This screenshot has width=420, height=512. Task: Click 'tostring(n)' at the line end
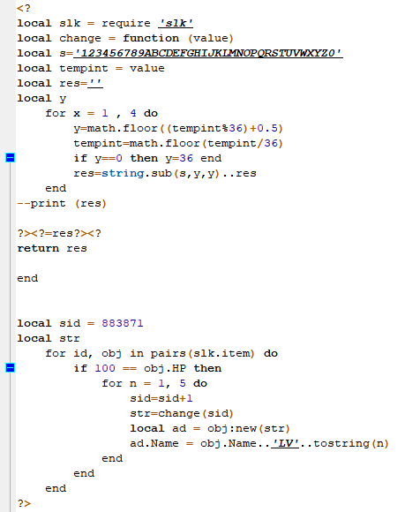click(351, 443)
